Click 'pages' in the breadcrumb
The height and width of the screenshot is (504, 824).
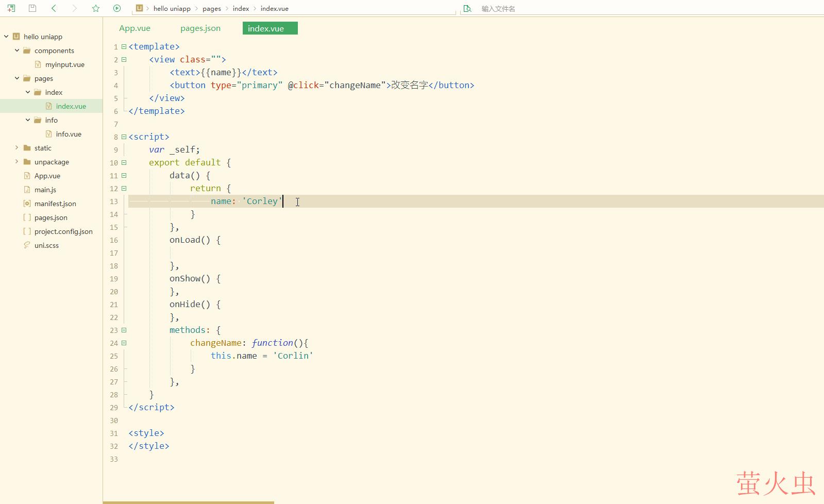[x=211, y=8]
